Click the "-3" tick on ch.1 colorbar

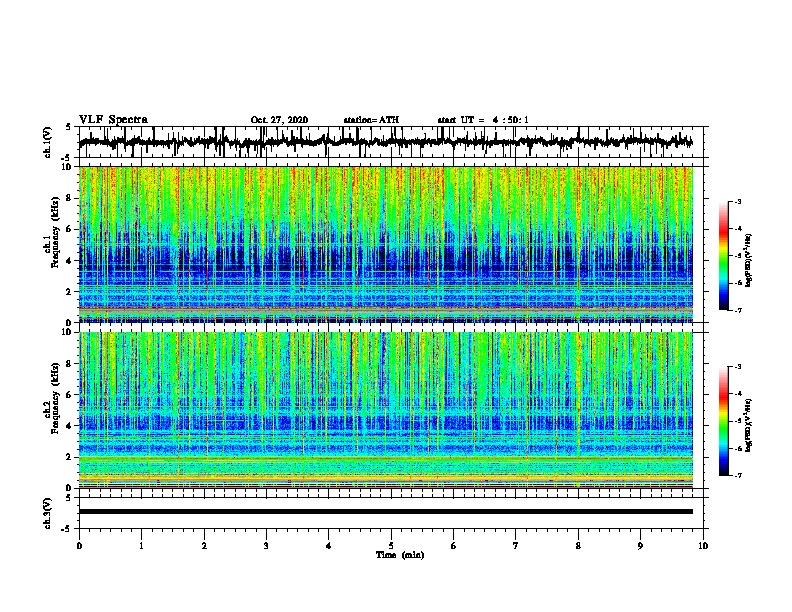[x=737, y=202]
